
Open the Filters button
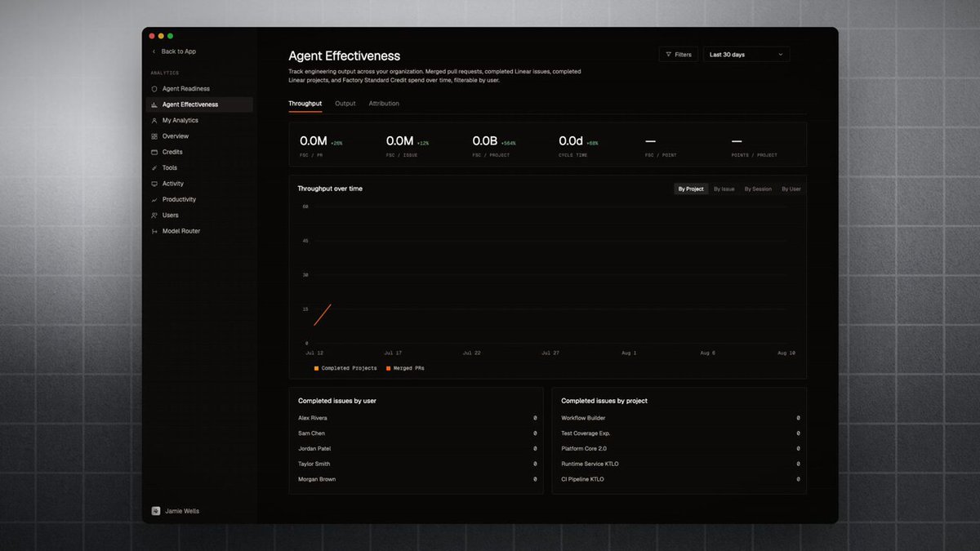pos(679,55)
